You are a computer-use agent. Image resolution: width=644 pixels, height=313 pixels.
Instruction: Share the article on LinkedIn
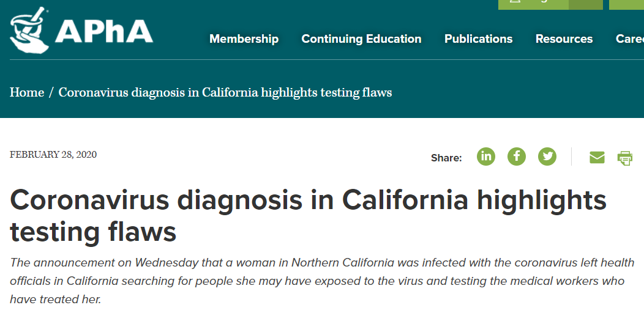click(486, 156)
